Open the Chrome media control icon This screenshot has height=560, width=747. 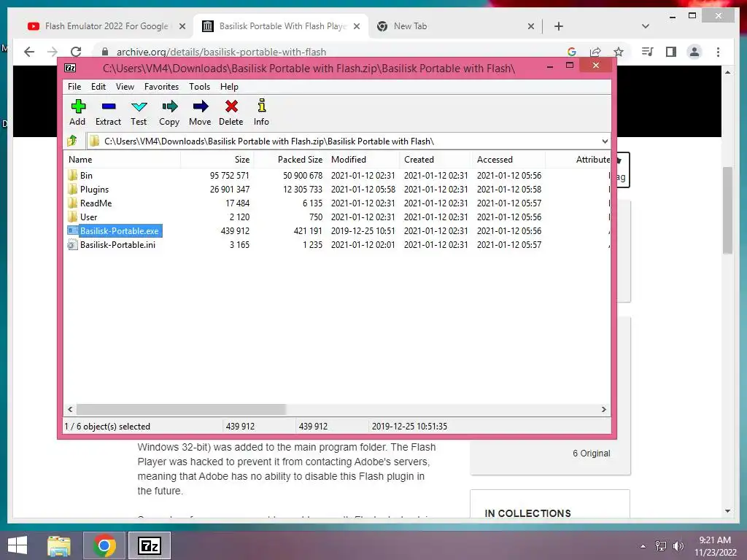click(x=648, y=52)
